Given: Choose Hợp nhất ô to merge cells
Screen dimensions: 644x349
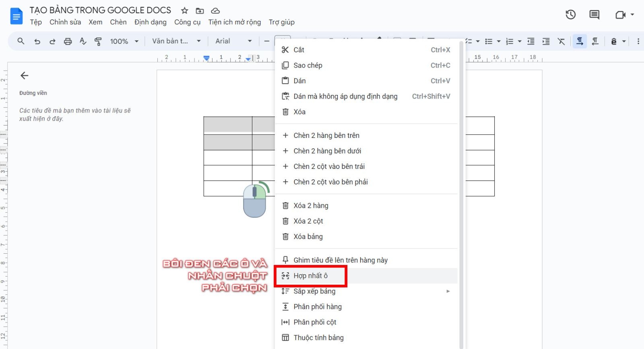Looking at the screenshot, I should click(x=366, y=276).
